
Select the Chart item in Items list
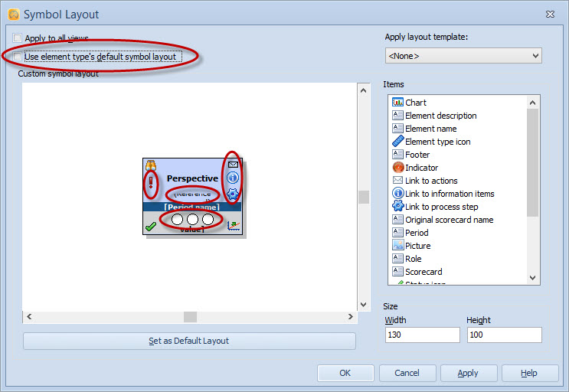point(416,103)
